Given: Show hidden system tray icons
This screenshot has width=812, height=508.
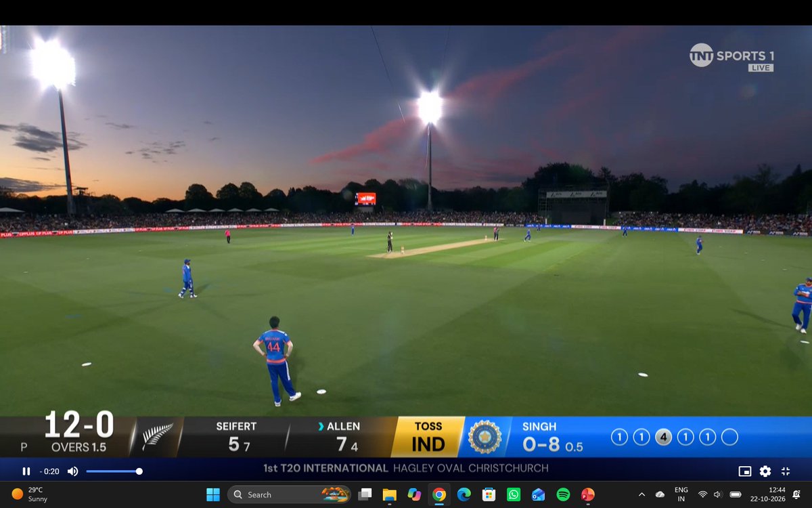Looking at the screenshot, I should pyautogui.click(x=642, y=494).
